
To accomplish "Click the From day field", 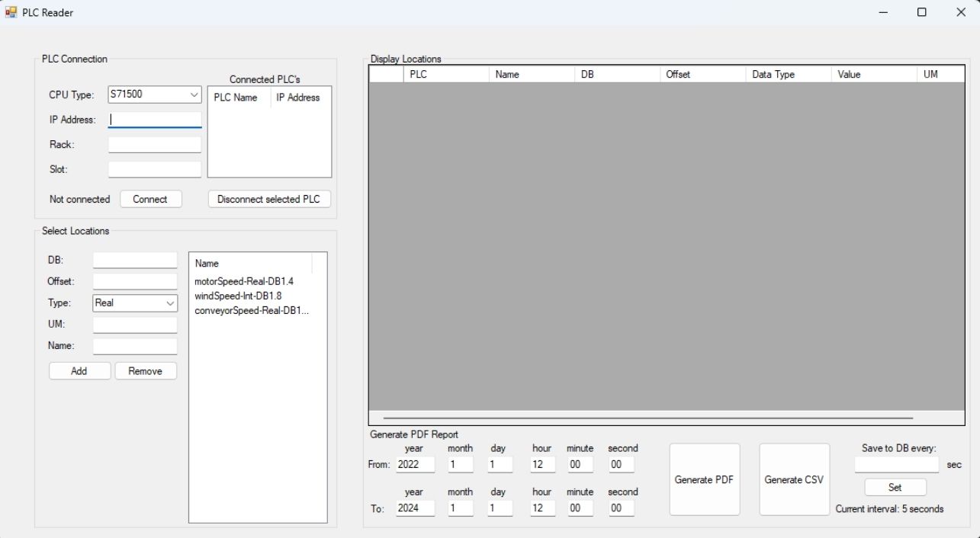I will [x=500, y=464].
